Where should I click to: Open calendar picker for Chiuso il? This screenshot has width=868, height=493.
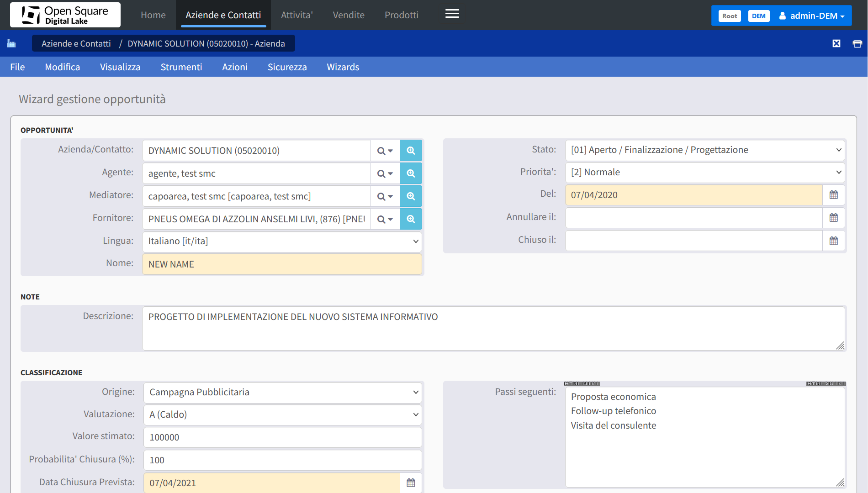[834, 241]
